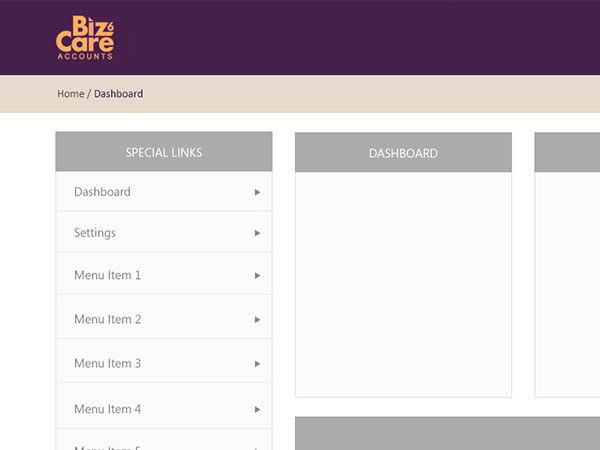The image size is (600, 450).
Task: Click the BizCare Accounts logo
Action: click(85, 38)
